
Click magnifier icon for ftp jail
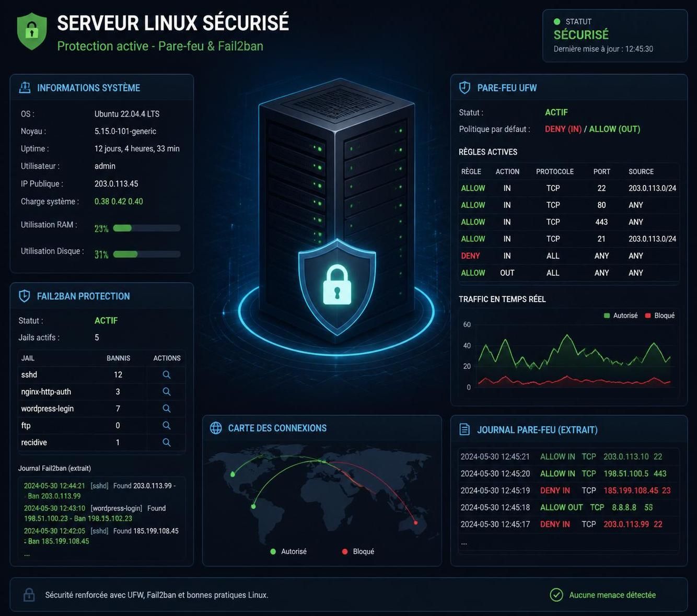pos(167,425)
